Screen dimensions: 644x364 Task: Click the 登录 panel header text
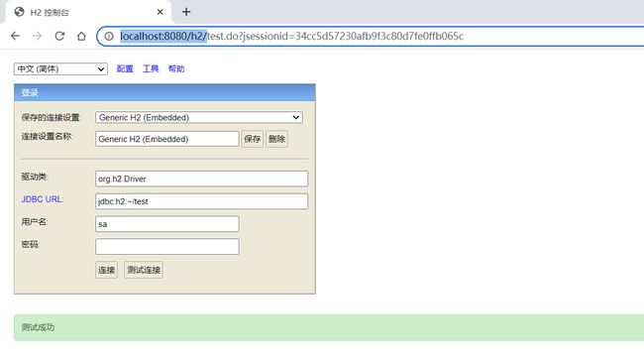[x=30, y=92]
